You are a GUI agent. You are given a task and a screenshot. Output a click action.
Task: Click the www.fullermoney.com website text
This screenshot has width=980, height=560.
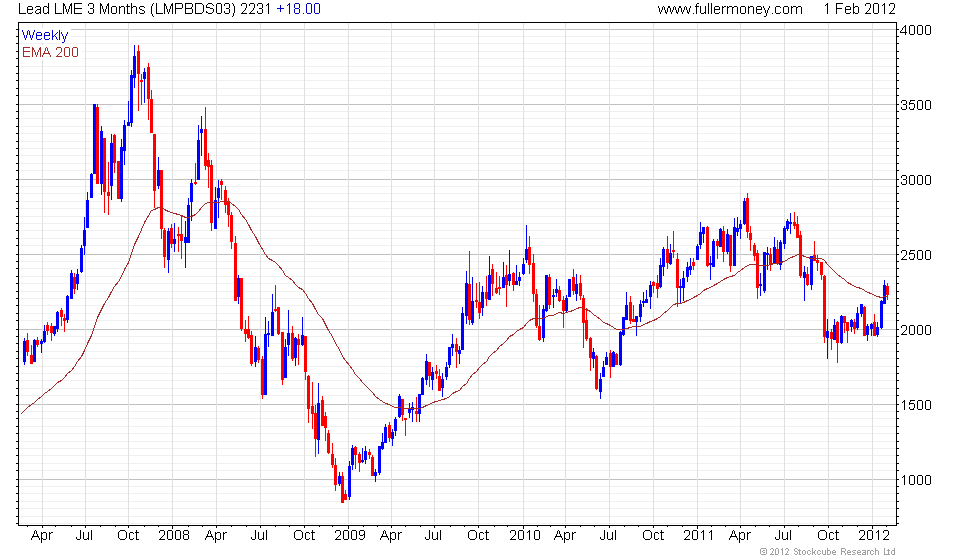730,9
